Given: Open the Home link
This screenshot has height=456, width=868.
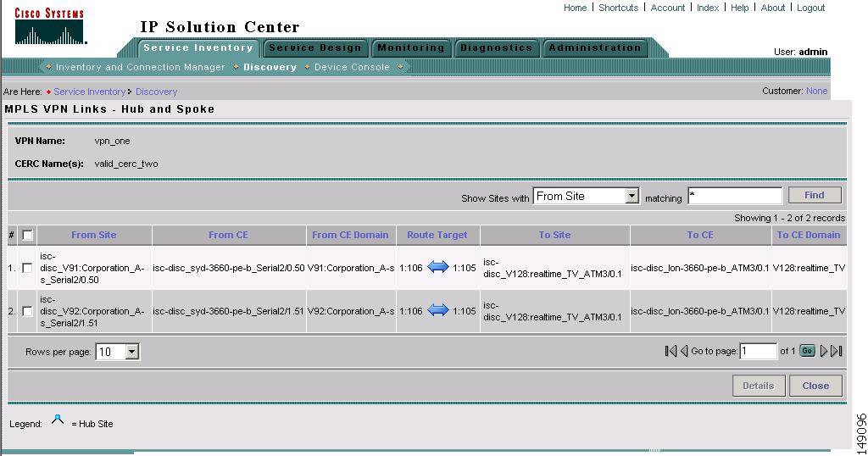Looking at the screenshot, I should [576, 8].
